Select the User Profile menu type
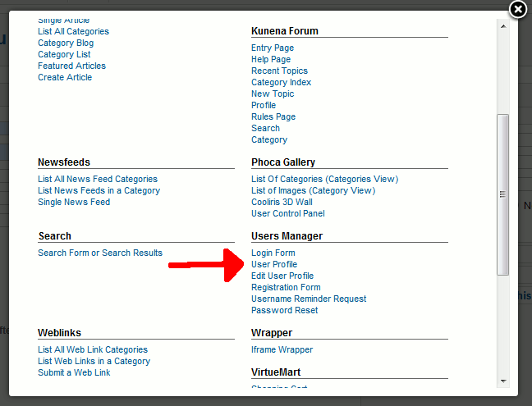 pos(274,264)
